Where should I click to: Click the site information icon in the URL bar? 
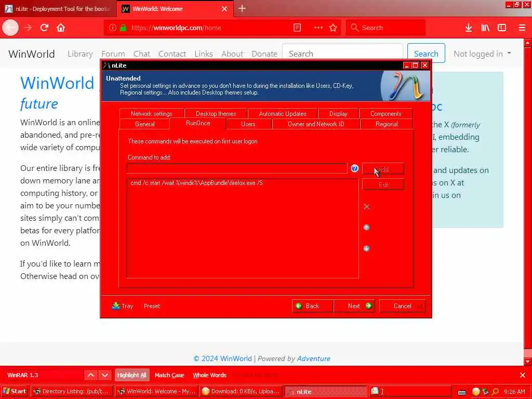[x=113, y=28]
